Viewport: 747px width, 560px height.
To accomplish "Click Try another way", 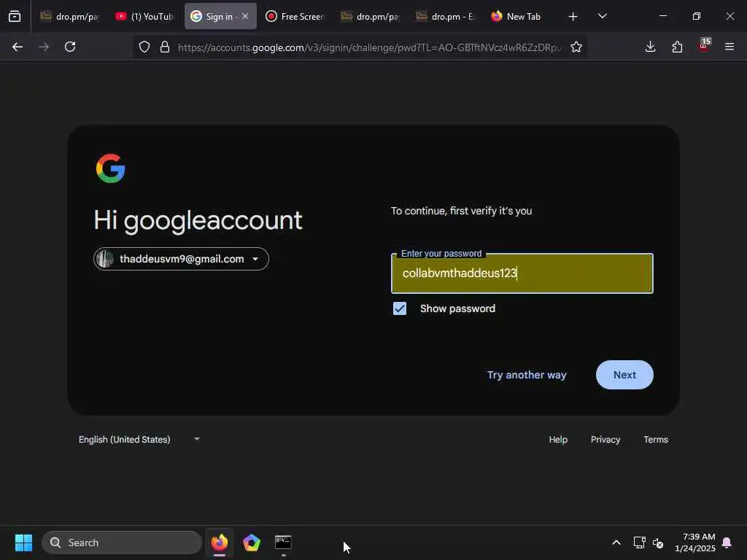I will point(527,375).
